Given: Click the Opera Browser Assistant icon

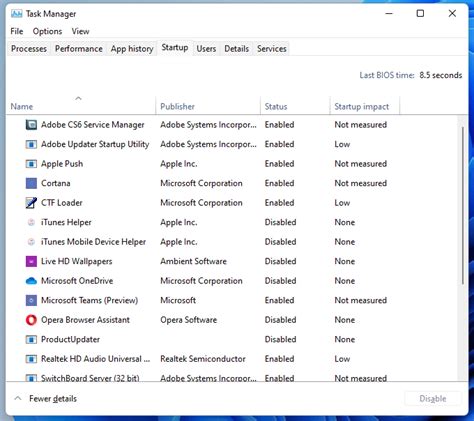Looking at the screenshot, I should tap(31, 320).
